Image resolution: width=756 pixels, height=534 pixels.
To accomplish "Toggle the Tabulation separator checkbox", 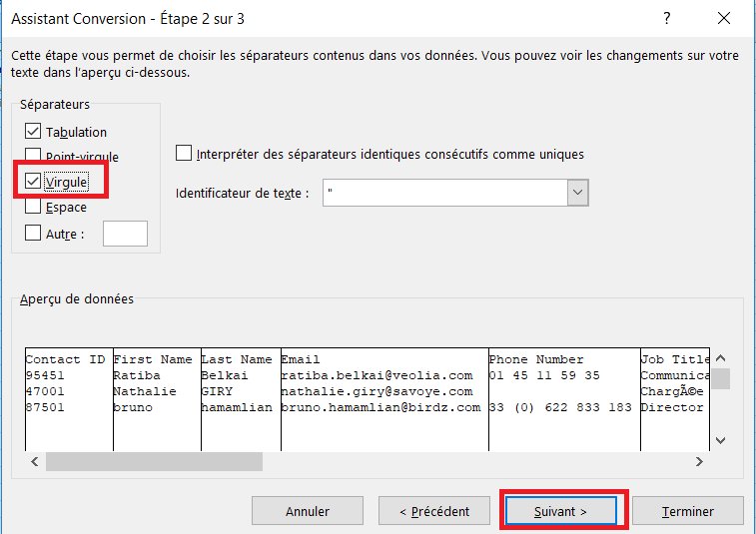I will (x=33, y=131).
